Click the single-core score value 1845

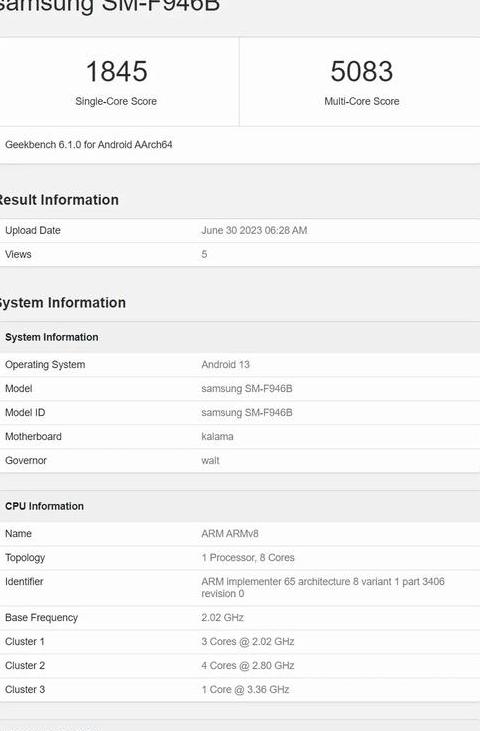(117, 71)
